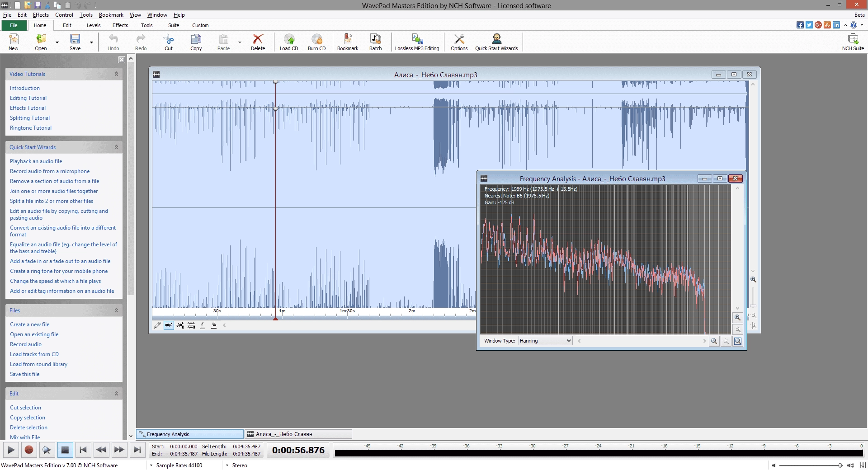This screenshot has height=470, width=868.
Task: Open the Effects menu in menu bar
Action: (41, 15)
